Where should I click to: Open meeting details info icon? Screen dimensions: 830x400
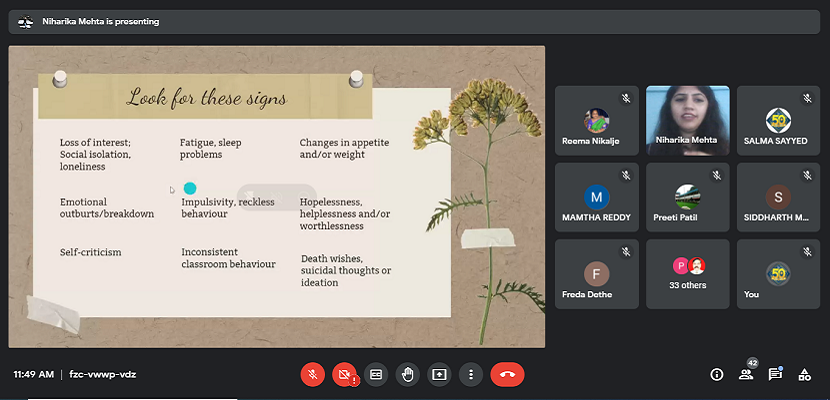click(x=716, y=374)
